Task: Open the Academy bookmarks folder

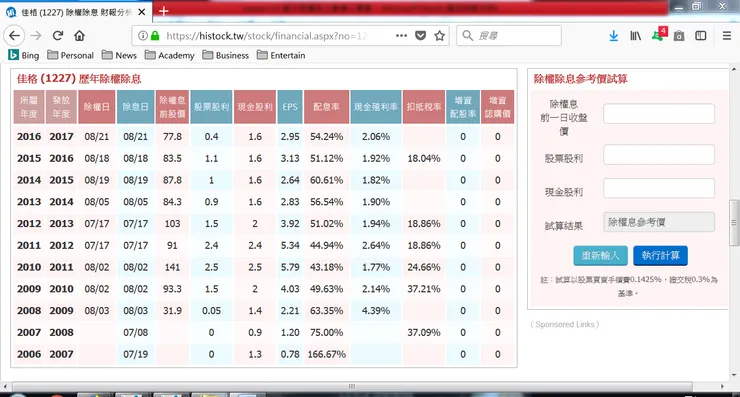Action: pyautogui.click(x=169, y=55)
